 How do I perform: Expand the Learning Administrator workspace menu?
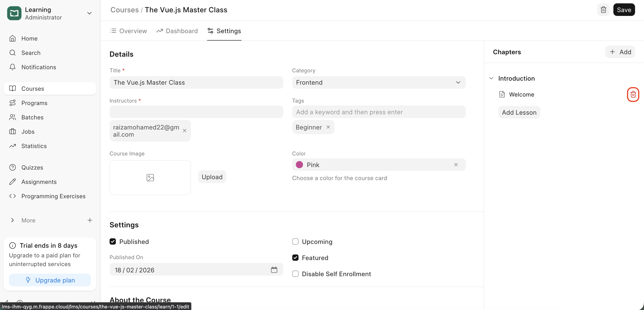[x=89, y=13]
